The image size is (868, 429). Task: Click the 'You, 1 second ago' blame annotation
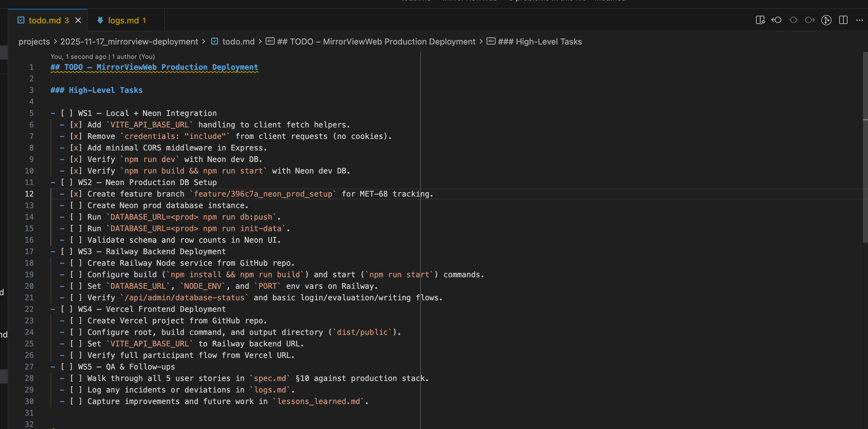[x=78, y=56]
